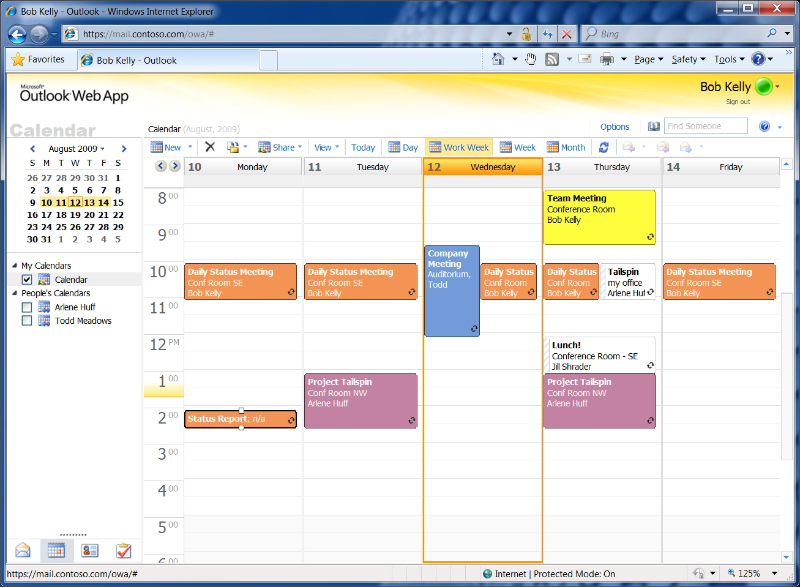This screenshot has width=800, height=587.
Task: Click the check messages refresh icon
Action: [604, 147]
